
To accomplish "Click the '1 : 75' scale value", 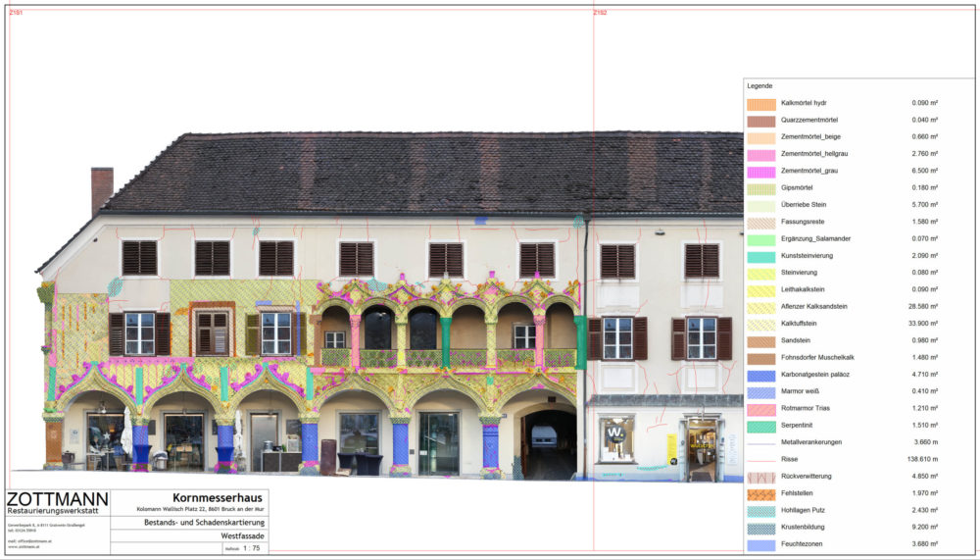I will click(x=251, y=549).
